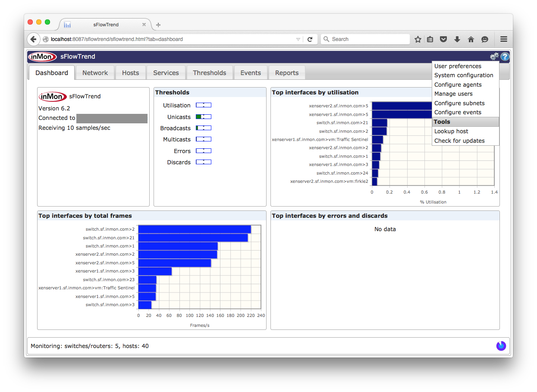Click the Thresholds panel heading

(x=172, y=92)
